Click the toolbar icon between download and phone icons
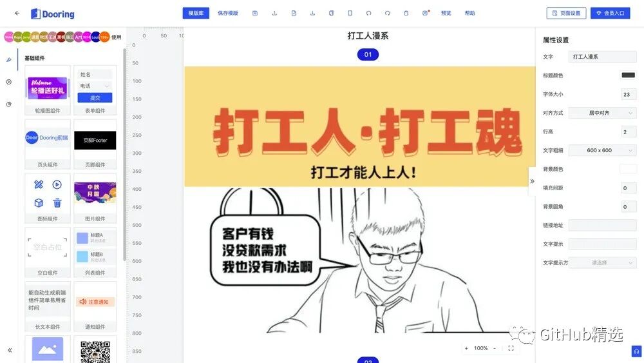Image resolution: width=644 pixels, height=363 pixels. (331, 13)
